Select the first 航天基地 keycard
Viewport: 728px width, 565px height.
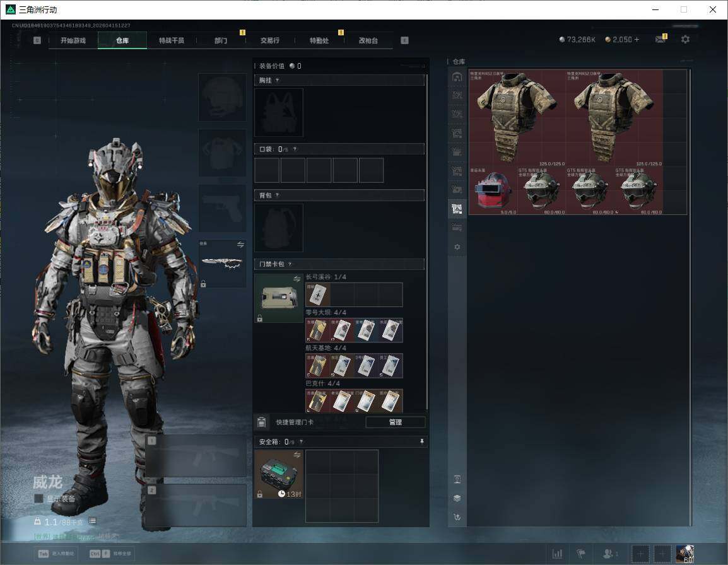tap(318, 366)
